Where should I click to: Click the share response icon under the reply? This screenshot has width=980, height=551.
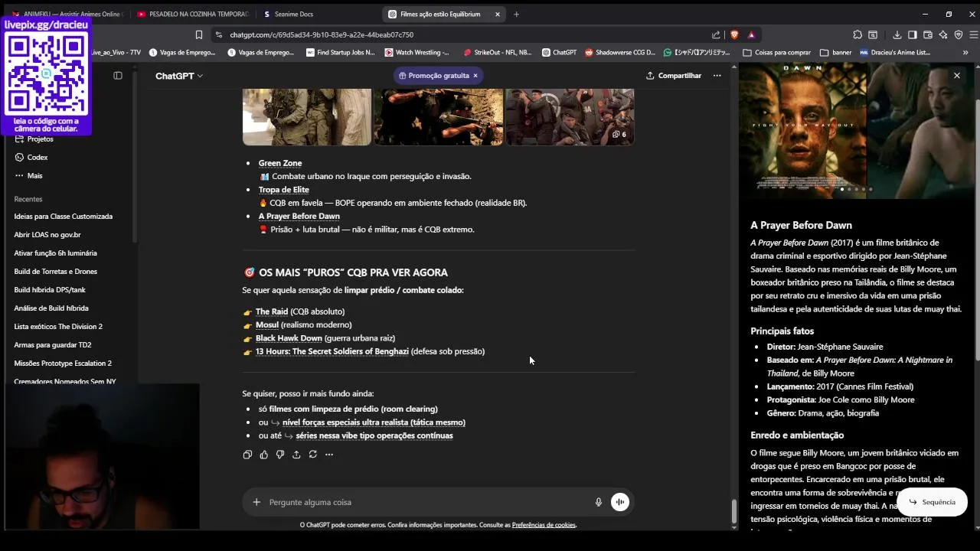click(x=296, y=455)
